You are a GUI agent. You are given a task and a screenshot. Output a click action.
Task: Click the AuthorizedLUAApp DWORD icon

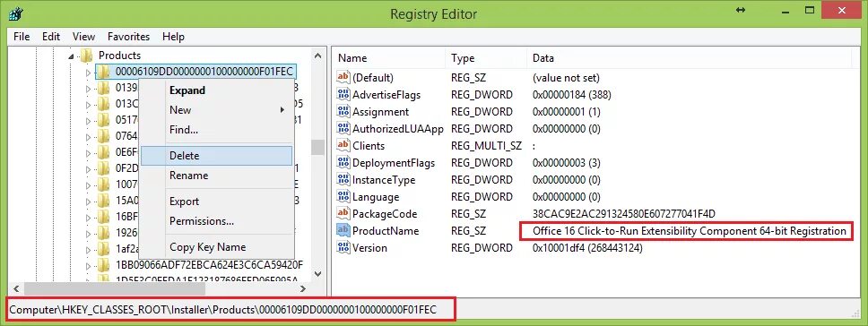point(343,129)
